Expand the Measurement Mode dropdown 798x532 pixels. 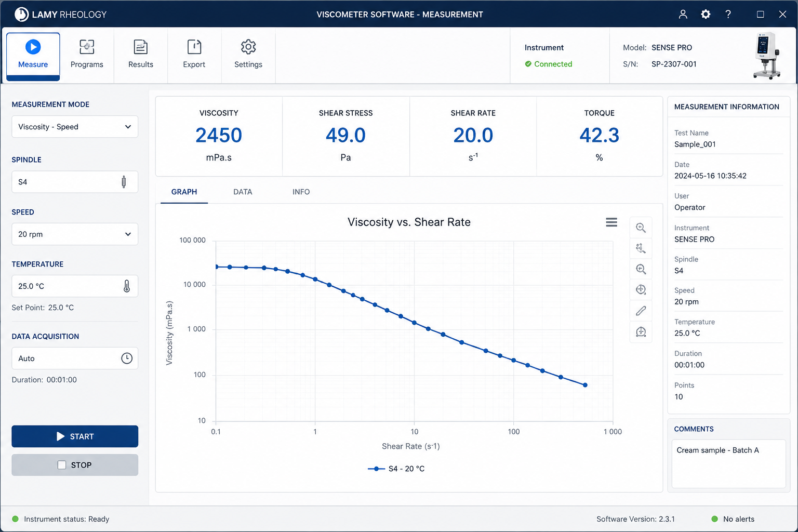coord(75,127)
